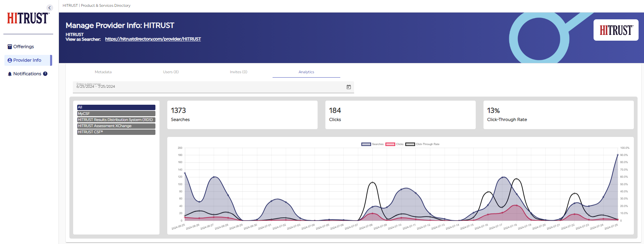
Task: Click the Offerings box icon
Action: (10, 47)
